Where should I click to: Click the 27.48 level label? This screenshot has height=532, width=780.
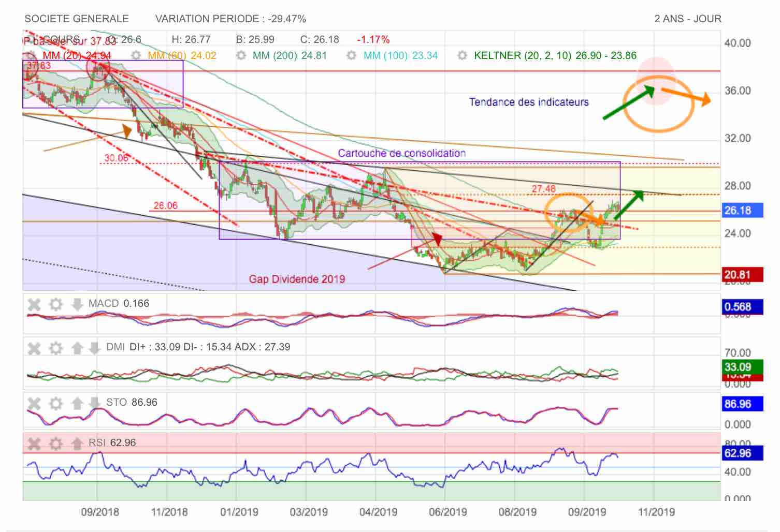tap(543, 189)
